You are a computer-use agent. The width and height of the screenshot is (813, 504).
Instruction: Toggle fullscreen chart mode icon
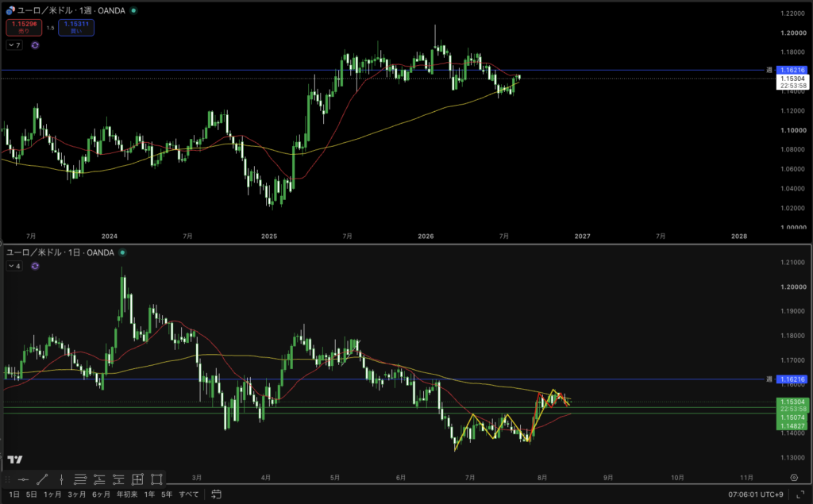[x=800, y=494]
